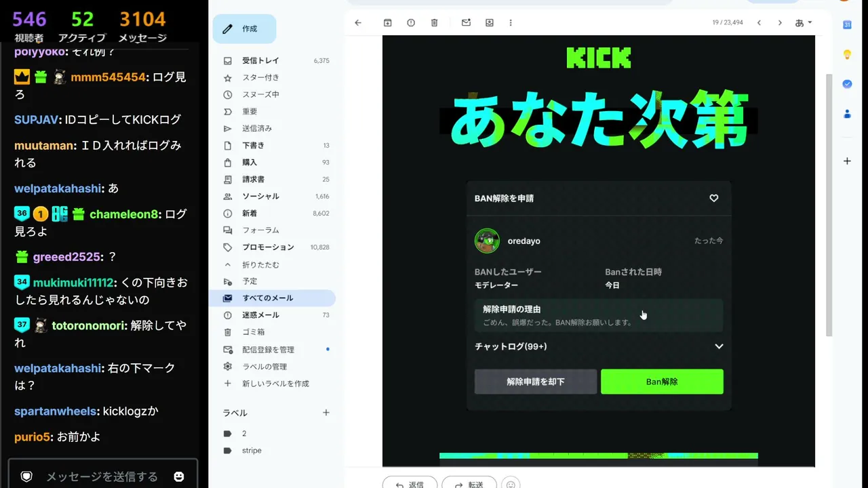Click username chameleon8 in chat
The image size is (868, 488).
(x=123, y=214)
